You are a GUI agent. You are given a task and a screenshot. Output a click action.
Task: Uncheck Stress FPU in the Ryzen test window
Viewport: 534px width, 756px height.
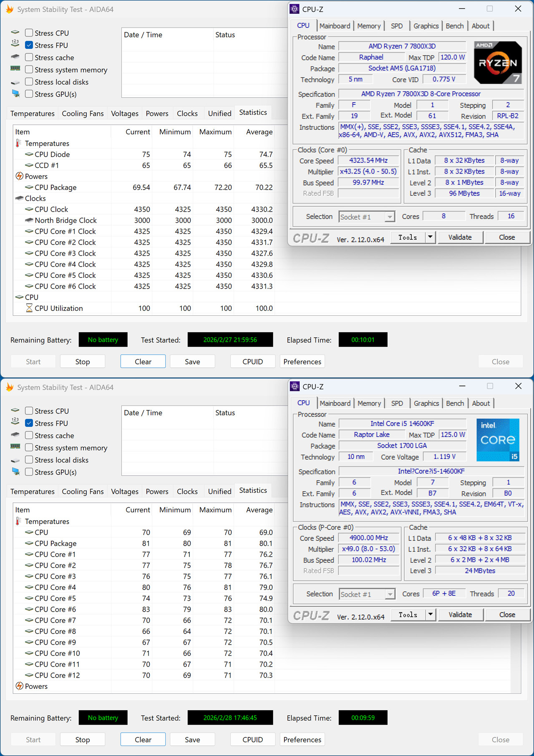[x=29, y=45]
